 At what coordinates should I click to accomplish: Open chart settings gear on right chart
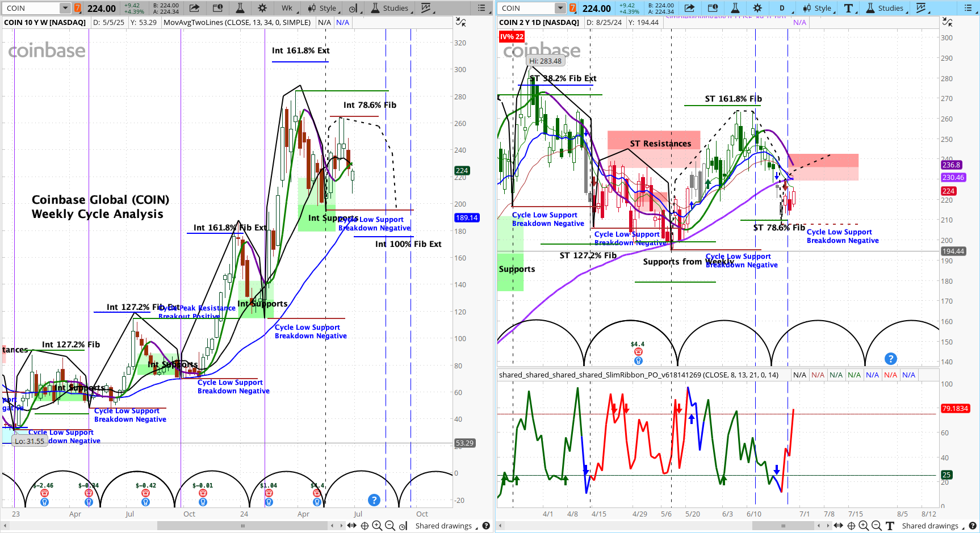point(757,8)
